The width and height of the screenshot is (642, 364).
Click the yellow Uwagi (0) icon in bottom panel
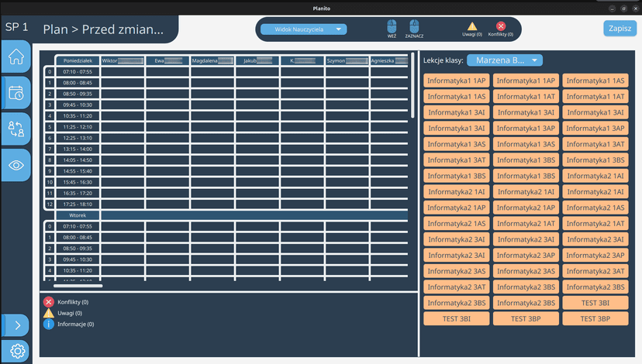point(48,313)
